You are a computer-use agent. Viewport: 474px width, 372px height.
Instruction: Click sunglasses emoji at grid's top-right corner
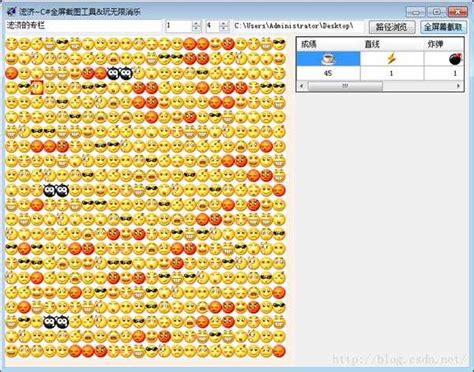(279, 44)
